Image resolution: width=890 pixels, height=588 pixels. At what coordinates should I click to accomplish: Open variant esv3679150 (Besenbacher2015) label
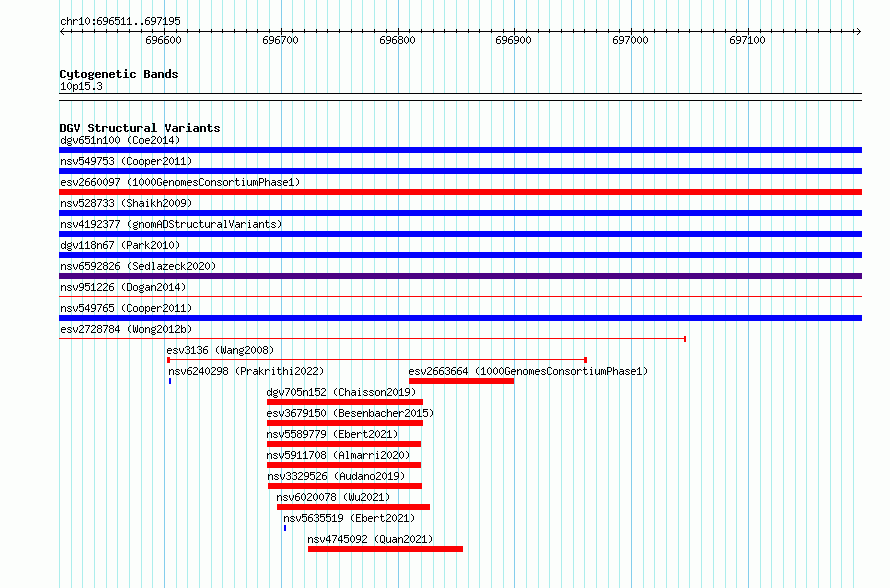350,413
